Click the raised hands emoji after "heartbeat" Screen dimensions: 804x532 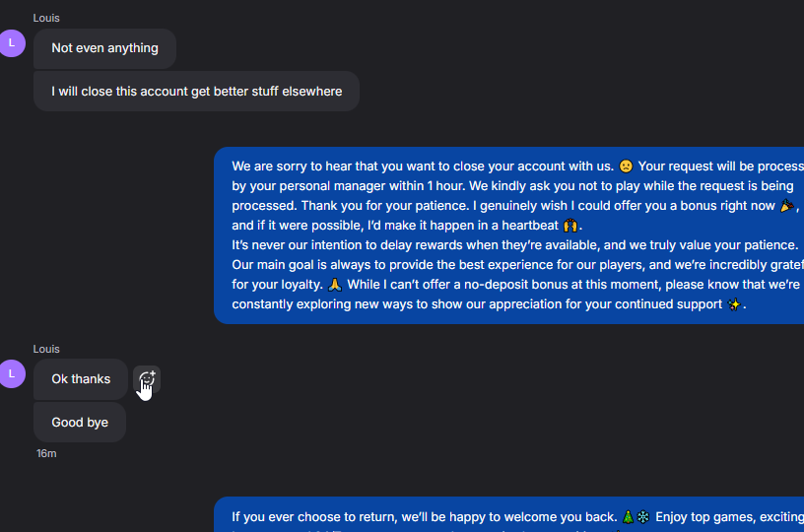tap(569, 225)
